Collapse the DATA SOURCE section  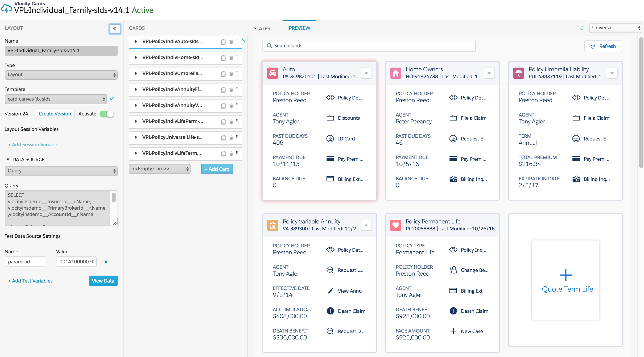pos(8,160)
